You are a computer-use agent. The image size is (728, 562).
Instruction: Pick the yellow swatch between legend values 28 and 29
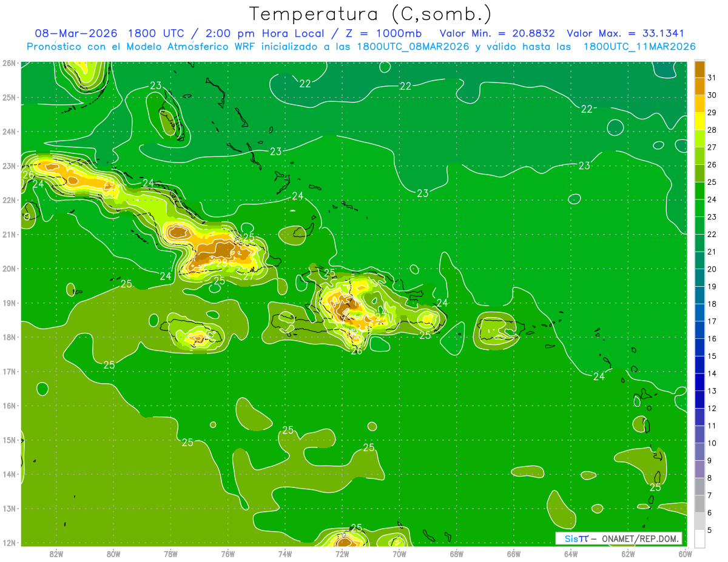pos(699,121)
